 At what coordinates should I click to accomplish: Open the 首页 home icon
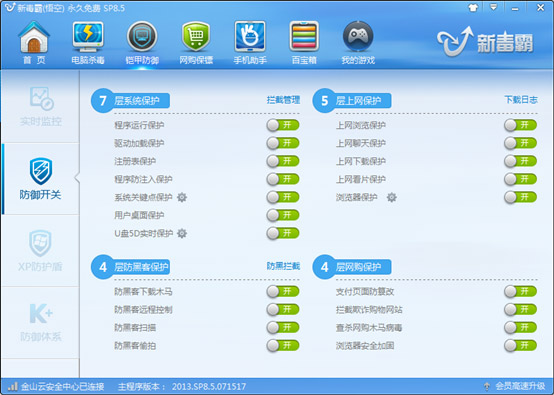(x=34, y=37)
